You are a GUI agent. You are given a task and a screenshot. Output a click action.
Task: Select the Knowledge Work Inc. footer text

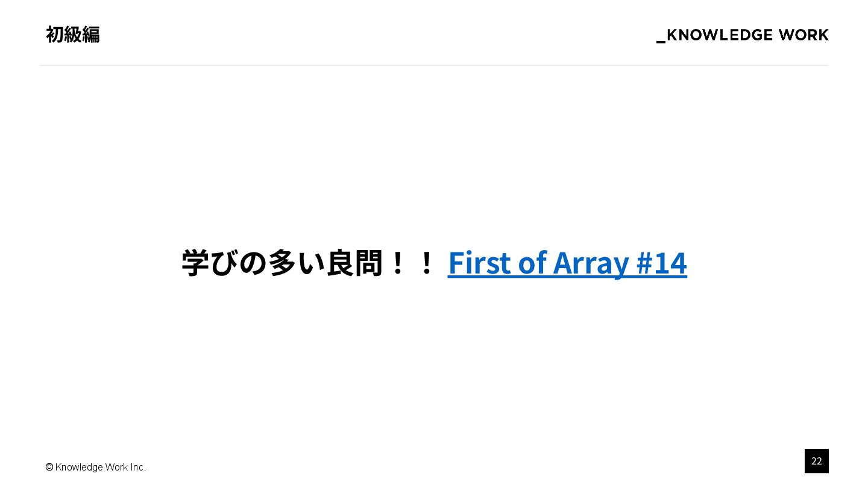tap(101, 467)
